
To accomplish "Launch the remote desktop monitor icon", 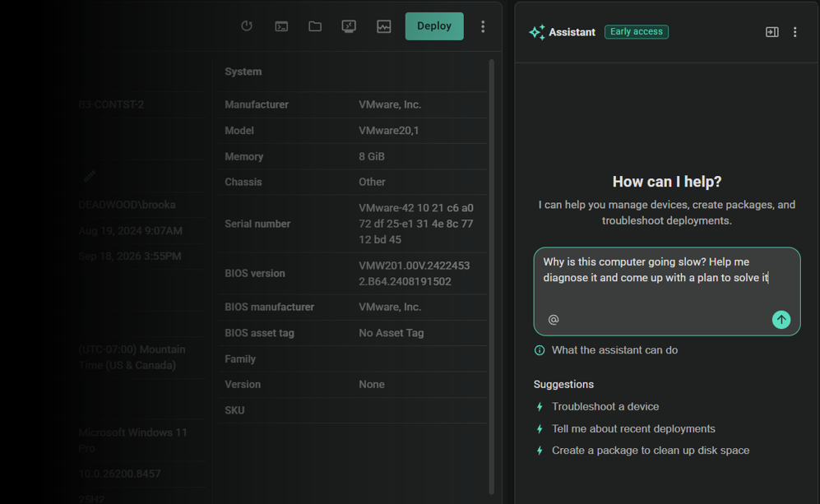I will click(x=349, y=26).
